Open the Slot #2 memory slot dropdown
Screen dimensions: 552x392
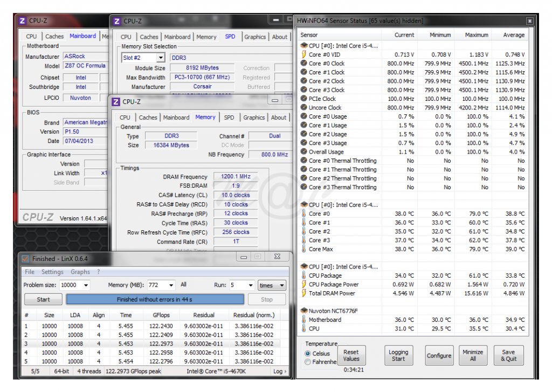pos(144,58)
